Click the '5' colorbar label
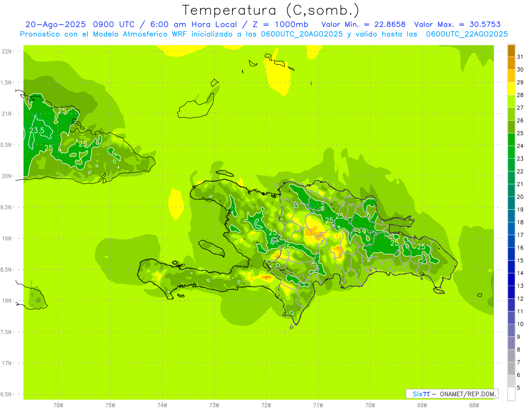Viewport: 532px width, 411px height. point(519,388)
